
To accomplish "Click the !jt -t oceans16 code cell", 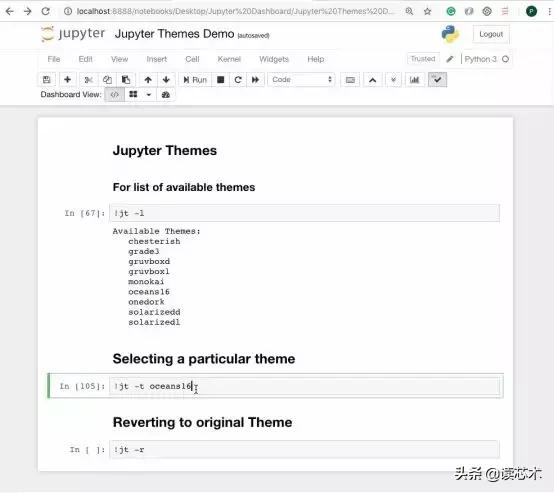I will 305,386.
